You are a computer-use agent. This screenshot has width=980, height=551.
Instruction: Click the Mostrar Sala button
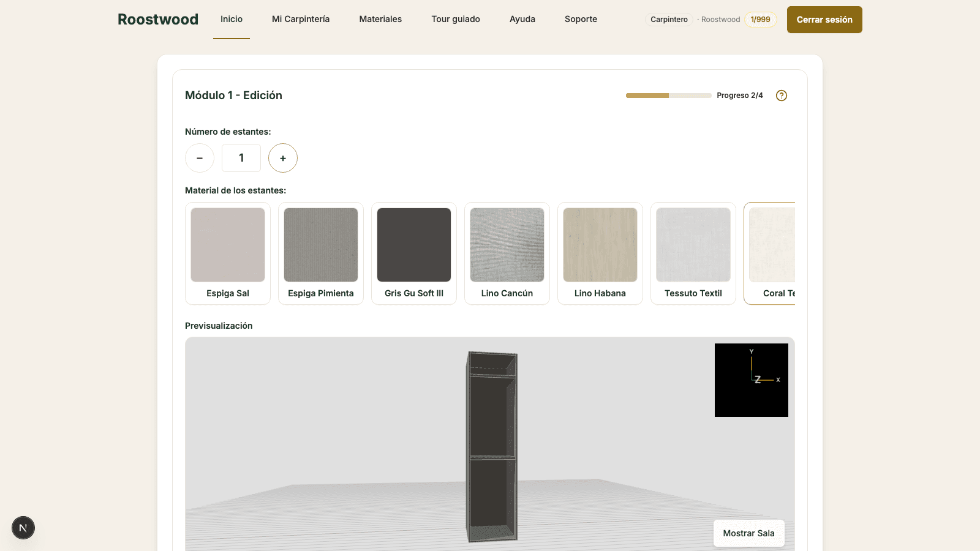click(x=748, y=533)
